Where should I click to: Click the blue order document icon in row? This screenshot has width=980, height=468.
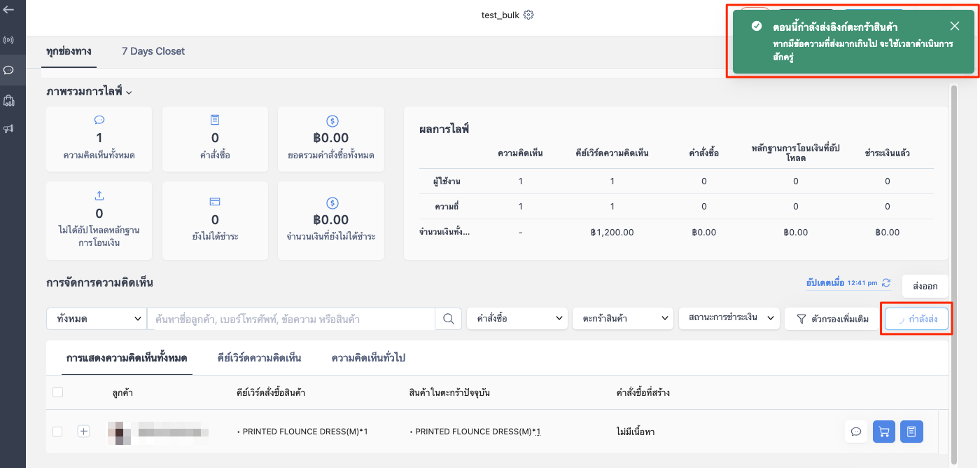(x=911, y=432)
